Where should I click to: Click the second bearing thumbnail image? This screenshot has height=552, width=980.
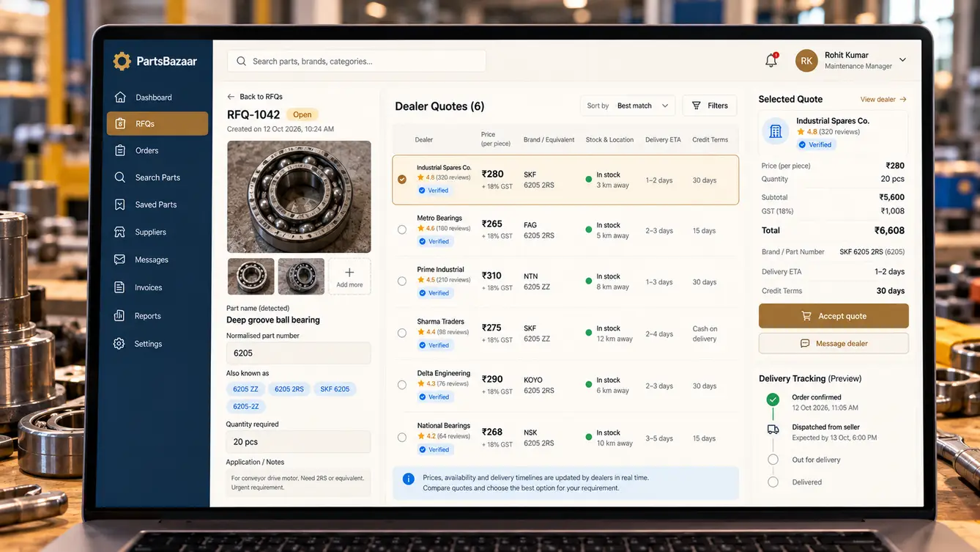click(x=301, y=276)
